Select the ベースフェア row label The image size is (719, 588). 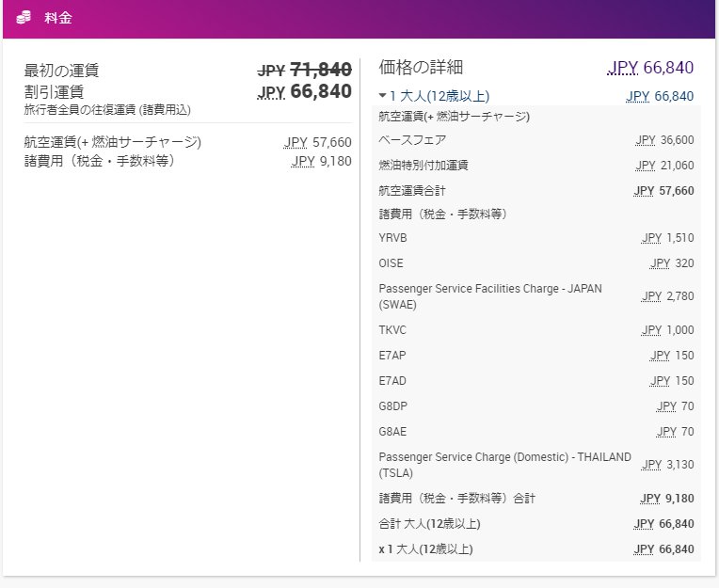[x=412, y=140]
